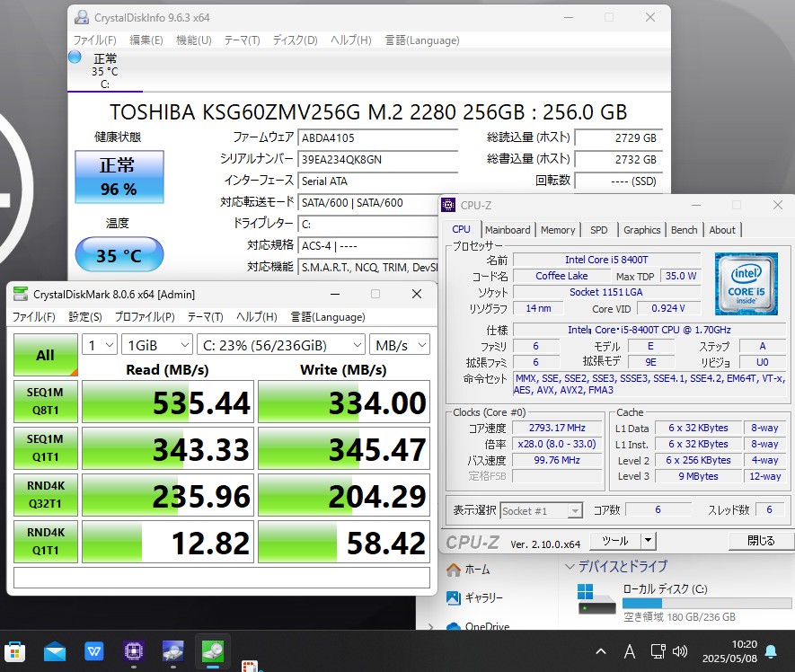Switch to the Memory tab

[x=558, y=230]
